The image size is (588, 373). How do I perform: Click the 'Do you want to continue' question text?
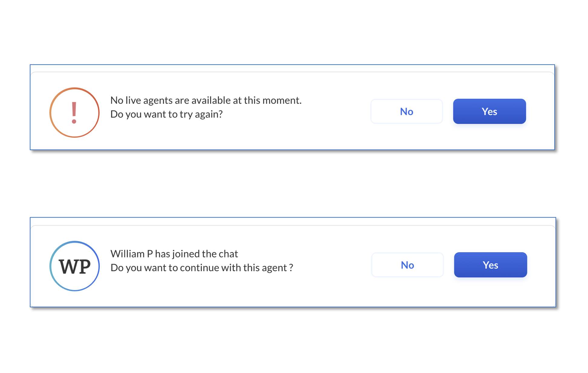click(202, 267)
